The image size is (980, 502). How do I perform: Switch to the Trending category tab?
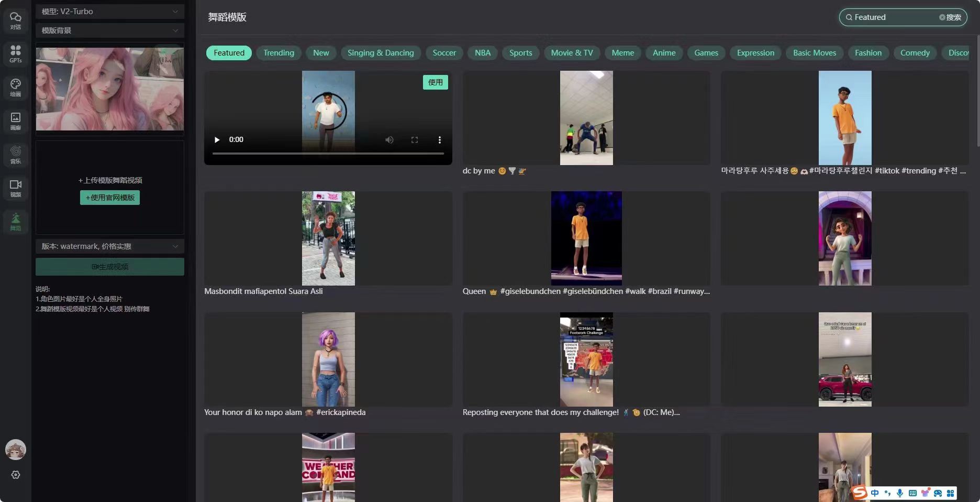click(x=279, y=53)
